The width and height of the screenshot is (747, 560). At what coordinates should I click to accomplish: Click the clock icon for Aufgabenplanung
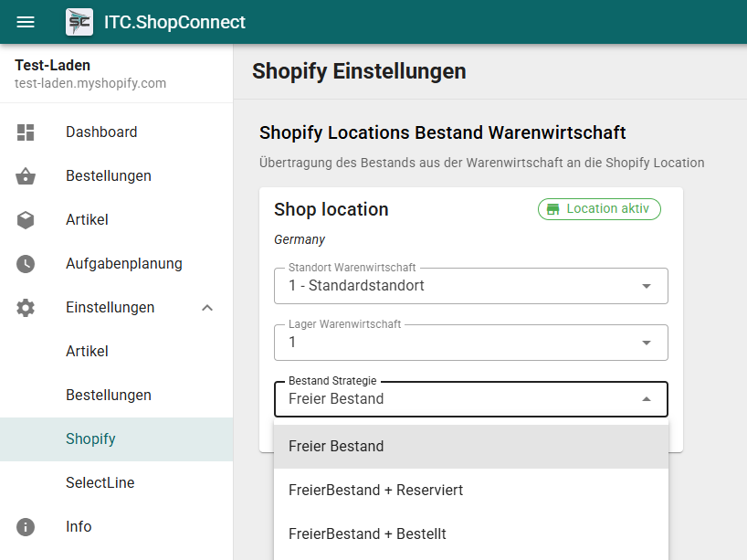point(26,263)
